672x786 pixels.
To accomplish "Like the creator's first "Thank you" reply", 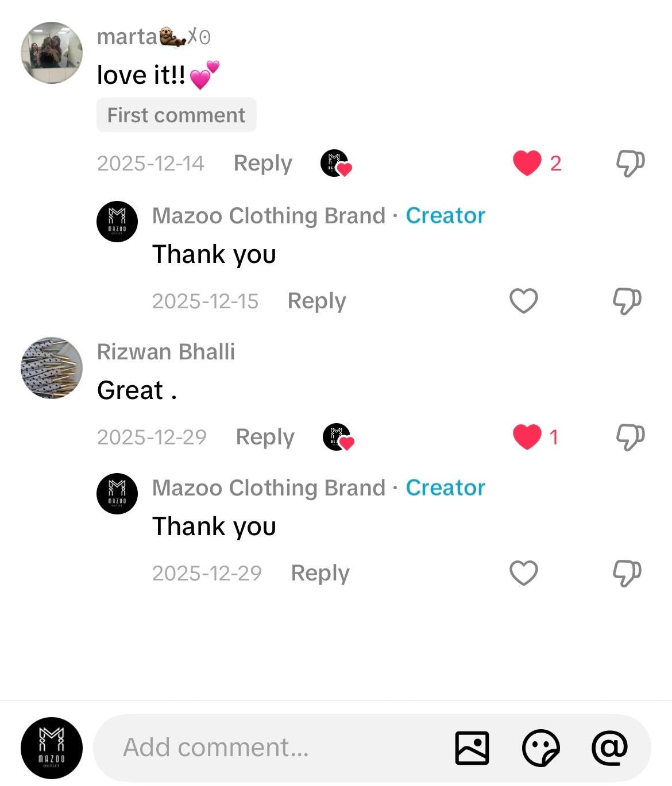I will click(x=524, y=301).
